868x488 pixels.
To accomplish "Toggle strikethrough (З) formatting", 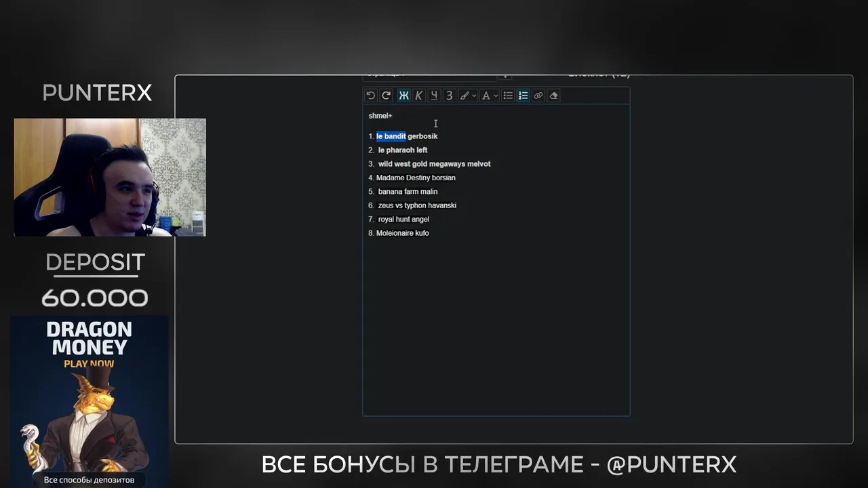I will click(449, 96).
